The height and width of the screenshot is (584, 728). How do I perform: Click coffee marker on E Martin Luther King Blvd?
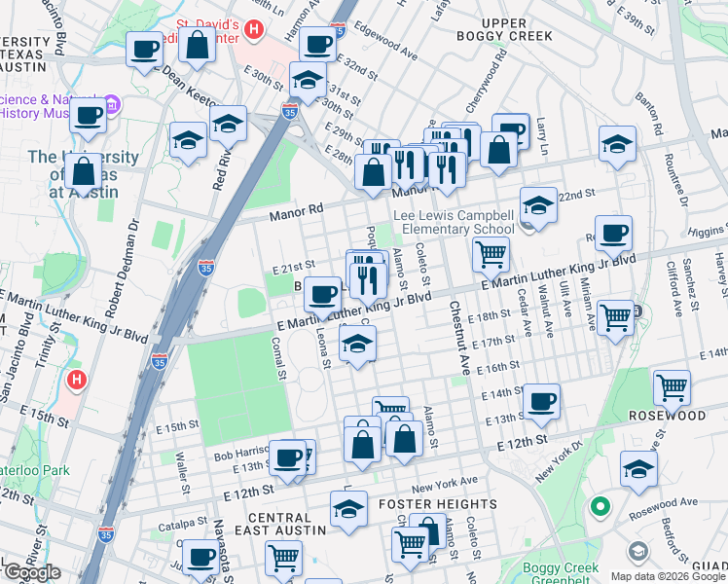(323, 298)
